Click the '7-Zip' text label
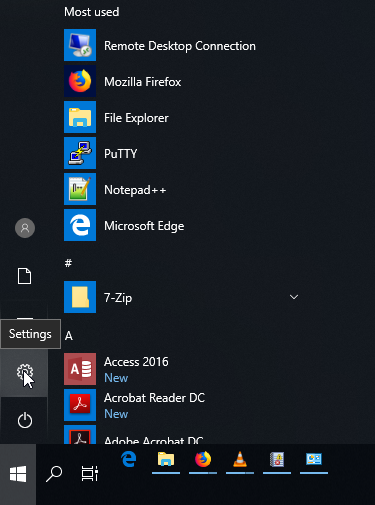The image size is (375, 505). [x=118, y=298]
